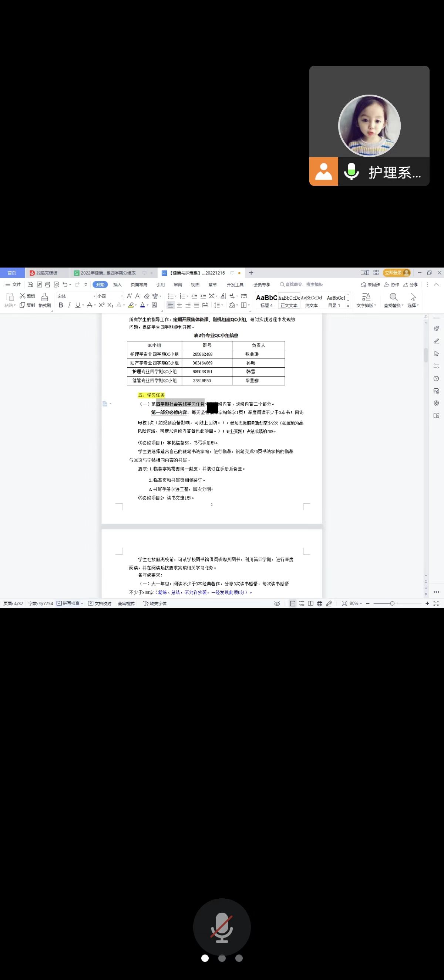Image resolution: width=444 pixels, height=980 pixels.
Task: Toggle bold formatting in the ribbon
Action: point(61,305)
